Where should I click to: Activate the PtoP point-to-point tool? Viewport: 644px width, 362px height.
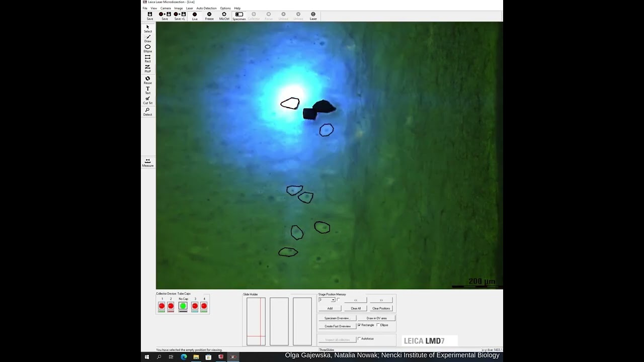point(147,69)
